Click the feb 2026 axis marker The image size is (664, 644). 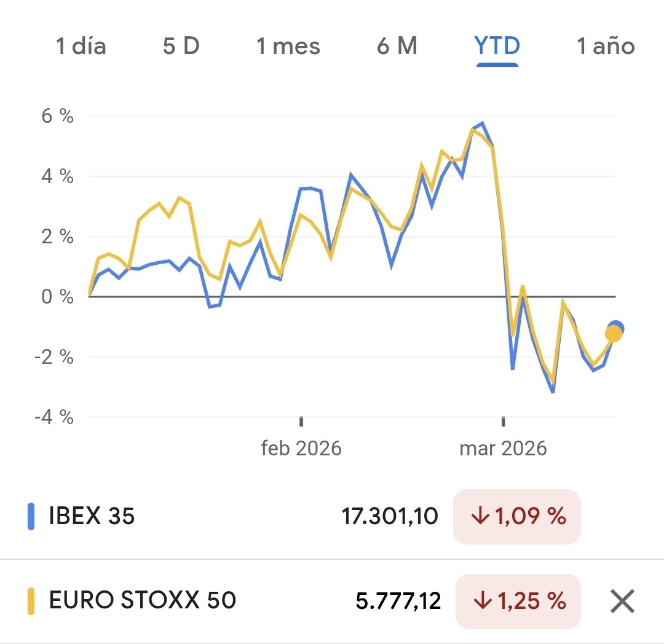(x=301, y=448)
